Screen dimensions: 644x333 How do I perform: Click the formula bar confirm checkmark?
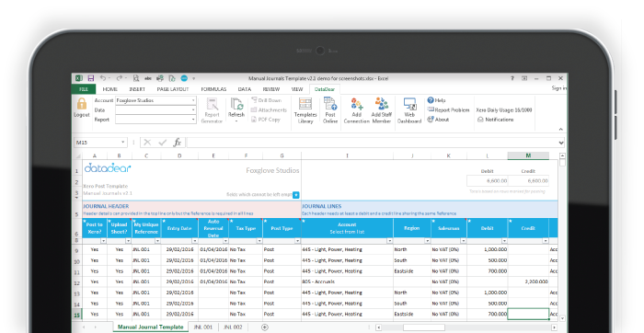(163, 143)
